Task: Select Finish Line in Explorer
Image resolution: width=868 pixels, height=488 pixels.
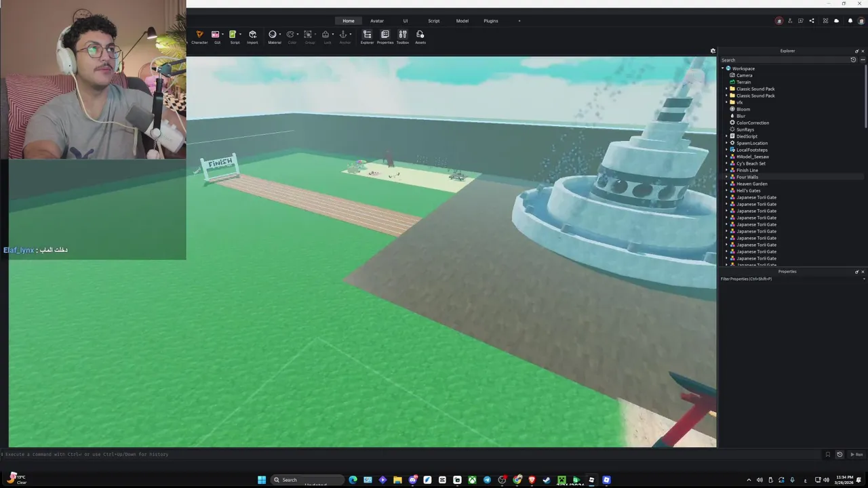Action: click(x=747, y=170)
